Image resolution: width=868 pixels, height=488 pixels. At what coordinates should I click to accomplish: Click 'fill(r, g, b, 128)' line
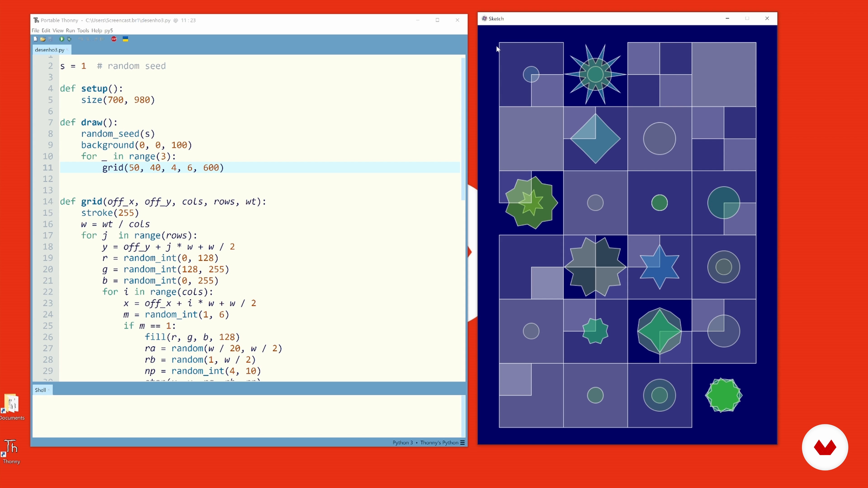192,337
